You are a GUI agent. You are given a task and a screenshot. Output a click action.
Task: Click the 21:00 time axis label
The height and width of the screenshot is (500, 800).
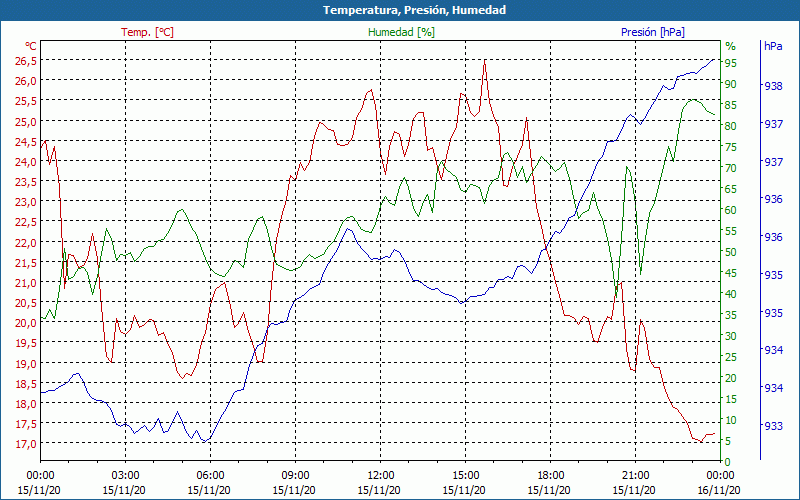[635, 474]
